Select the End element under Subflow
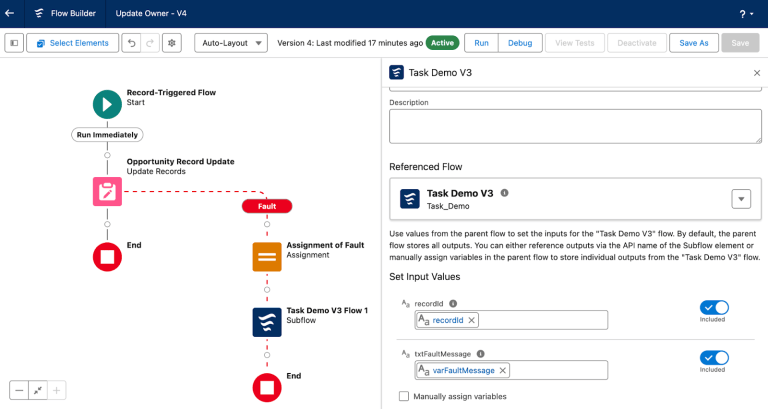Screen dimensions: 768x409 (267, 387)
